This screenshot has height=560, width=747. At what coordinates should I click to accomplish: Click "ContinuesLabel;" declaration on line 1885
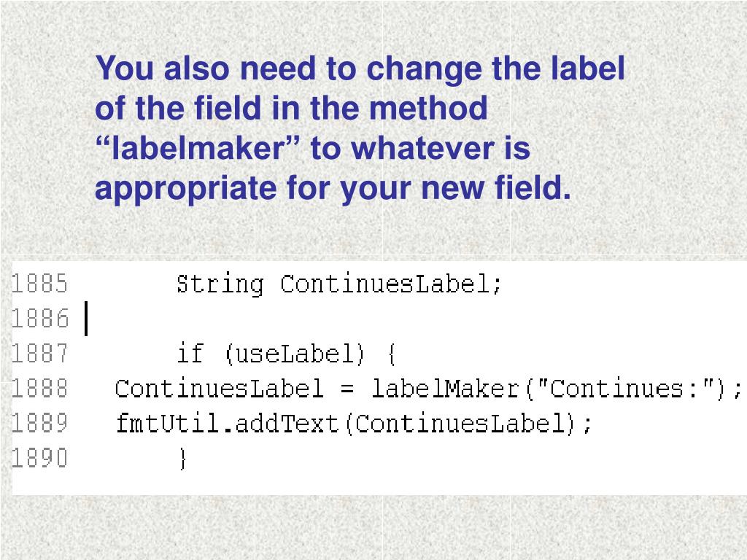tap(391, 284)
